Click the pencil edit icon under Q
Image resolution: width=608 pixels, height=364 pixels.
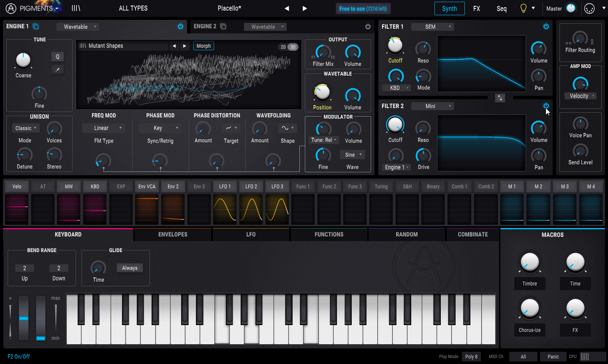click(57, 70)
